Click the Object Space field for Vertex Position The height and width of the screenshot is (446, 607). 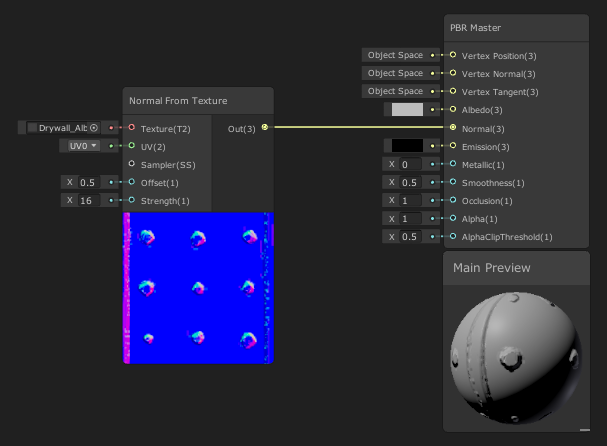[395, 56]
